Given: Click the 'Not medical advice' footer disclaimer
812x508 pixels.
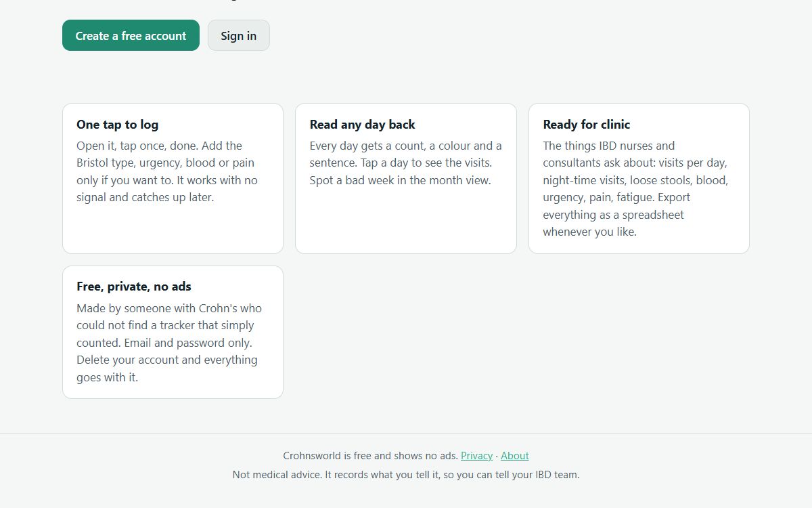Looking at the screenshot, I should point(406,475).
